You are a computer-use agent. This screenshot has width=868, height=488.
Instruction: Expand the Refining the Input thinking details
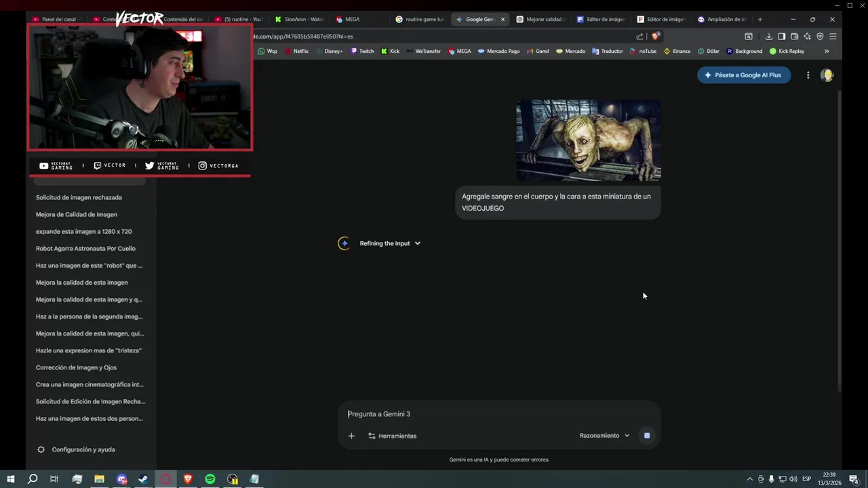click(390, 243)
